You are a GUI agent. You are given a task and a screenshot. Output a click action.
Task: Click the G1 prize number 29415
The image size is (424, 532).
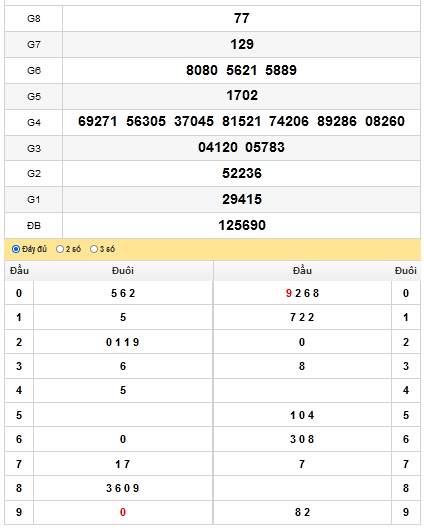pyautogui.click(x=242, y=199)
